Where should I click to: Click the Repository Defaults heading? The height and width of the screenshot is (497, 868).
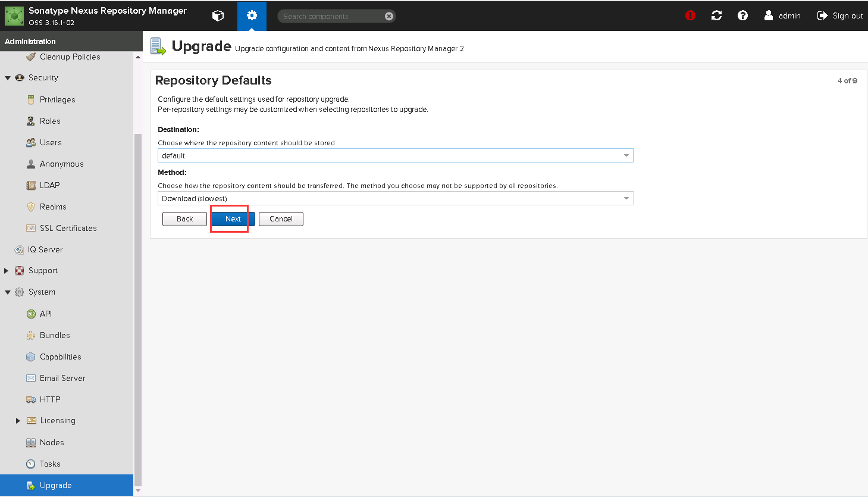pyautogui.click(x=214, y=80)
